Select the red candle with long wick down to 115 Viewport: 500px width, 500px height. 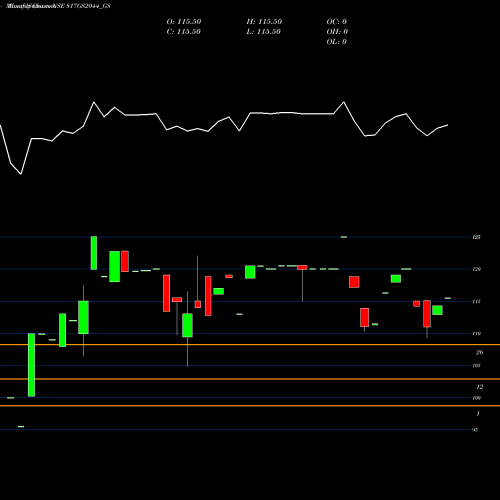coord(302,283)
